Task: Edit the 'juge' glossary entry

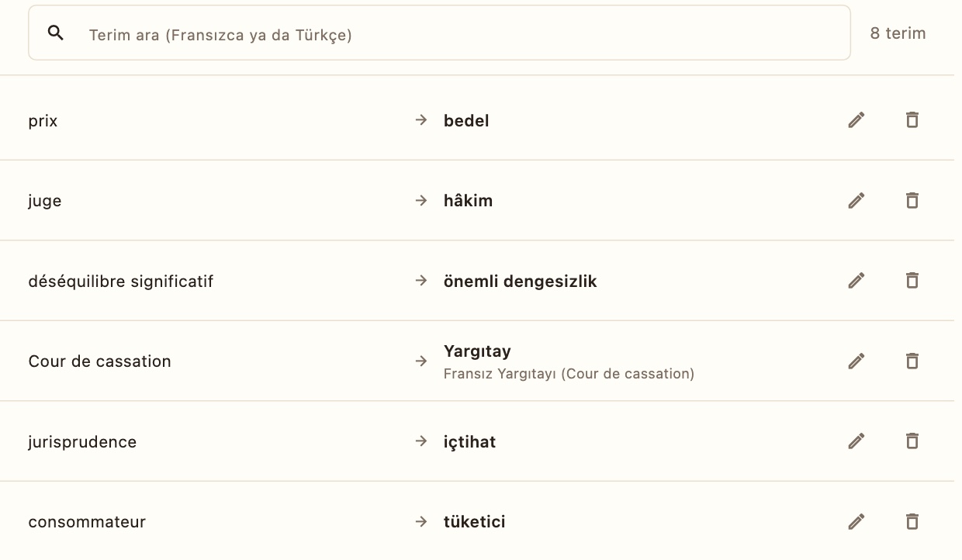Action: [856, 200]
